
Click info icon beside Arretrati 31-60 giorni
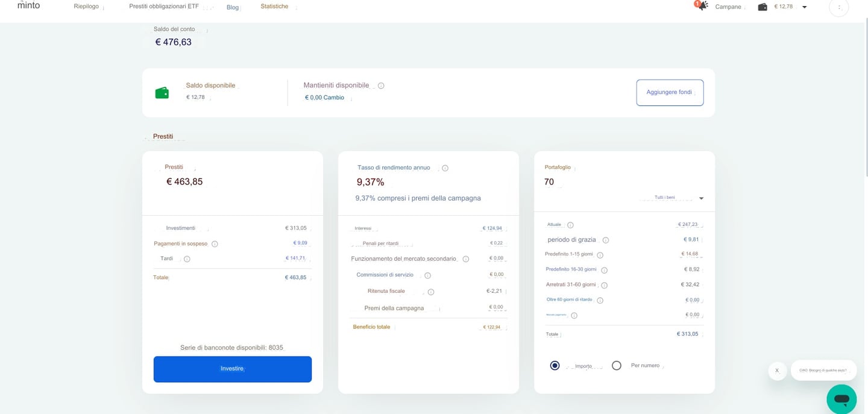pyautogui.click(x=604, y=285)
